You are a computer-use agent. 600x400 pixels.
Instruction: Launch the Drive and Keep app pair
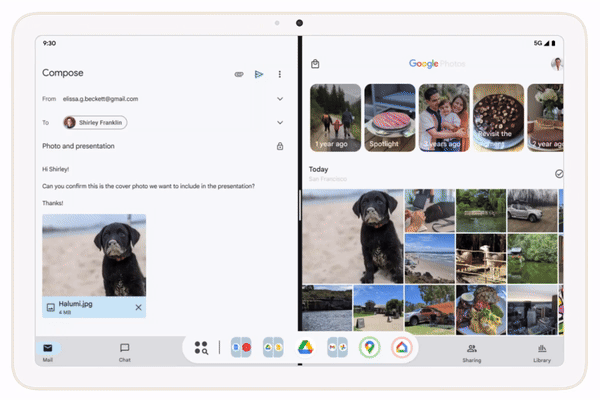pyautogui.click(x=273, y=348)
